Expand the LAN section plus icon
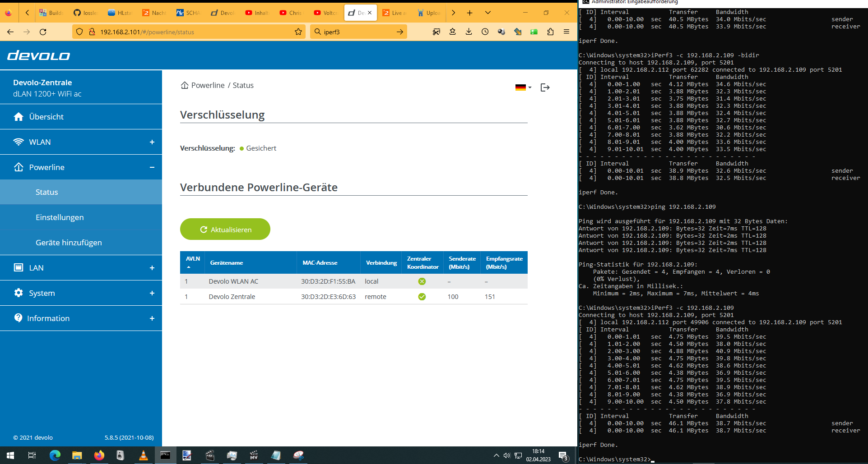Viewport: 868px width, 464px height. coord(152,268)
